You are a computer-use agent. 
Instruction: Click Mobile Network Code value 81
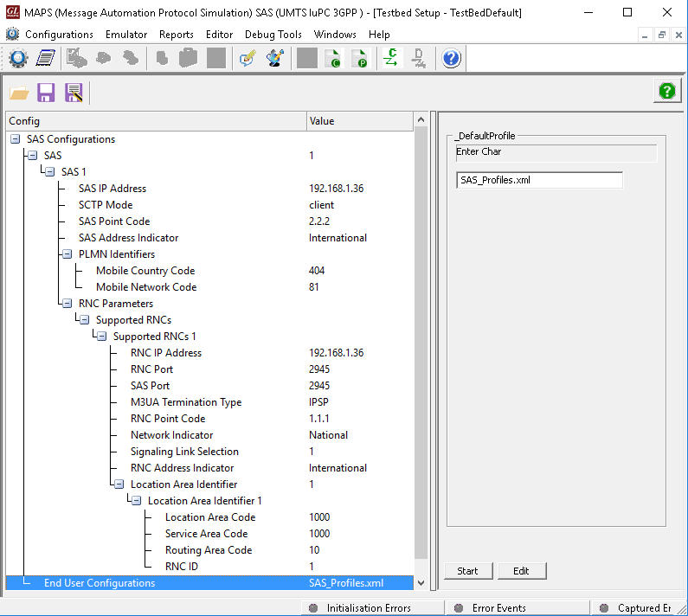314,287
